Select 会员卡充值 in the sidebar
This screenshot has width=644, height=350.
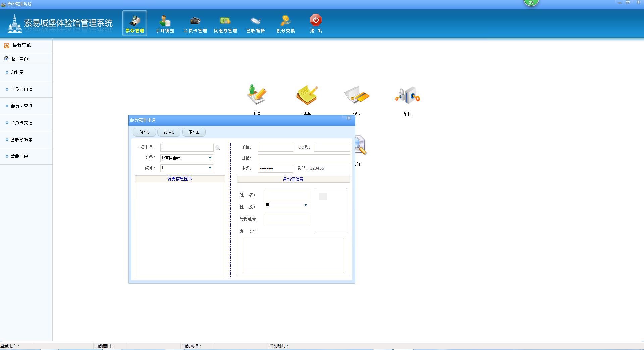click(x=21, y=123)
